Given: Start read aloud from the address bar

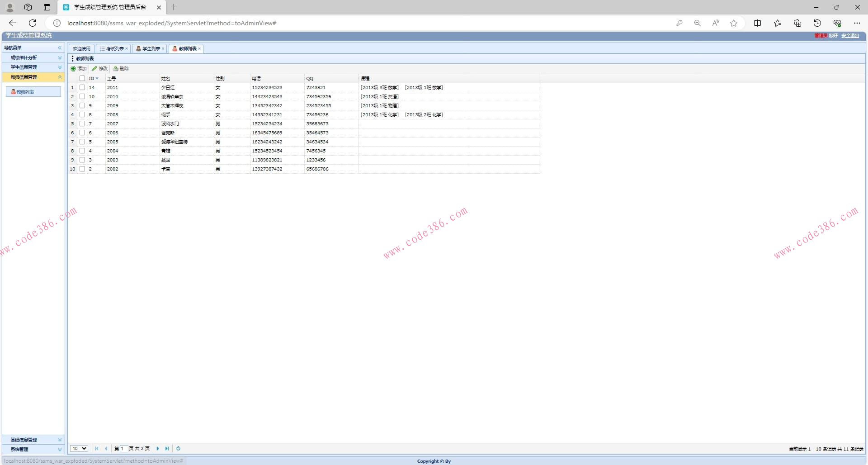Looking at the screenshot, I should pos(716,23).
